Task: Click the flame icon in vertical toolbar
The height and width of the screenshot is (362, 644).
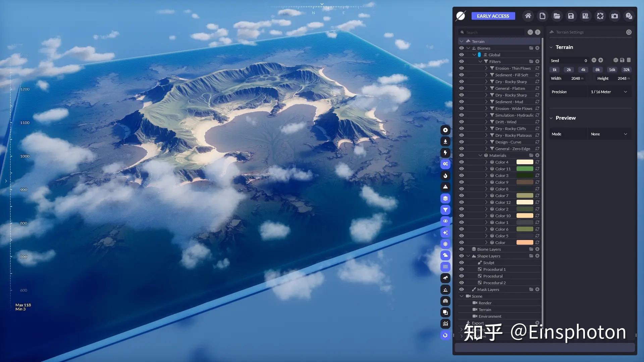Action: tap(445, 176)
